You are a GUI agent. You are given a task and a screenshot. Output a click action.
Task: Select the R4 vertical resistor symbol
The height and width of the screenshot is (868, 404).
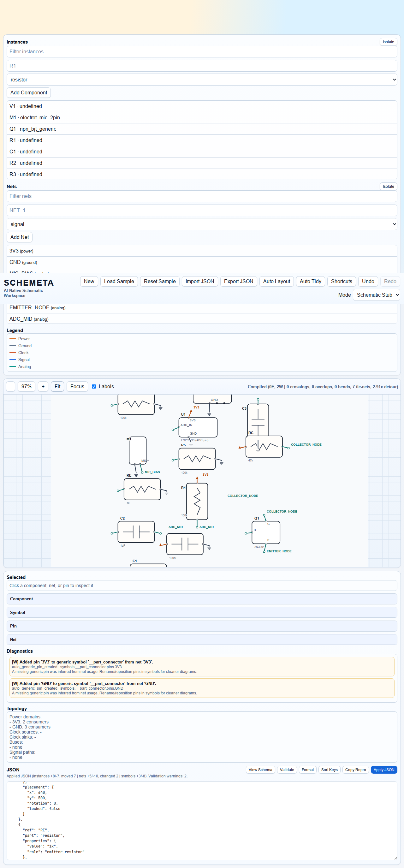click(197, 501)
